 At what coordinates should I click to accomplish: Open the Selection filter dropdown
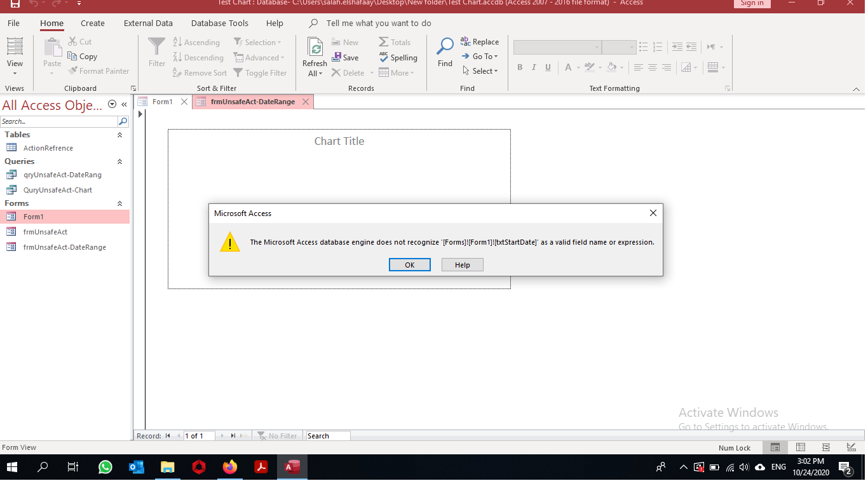[258, 43]
